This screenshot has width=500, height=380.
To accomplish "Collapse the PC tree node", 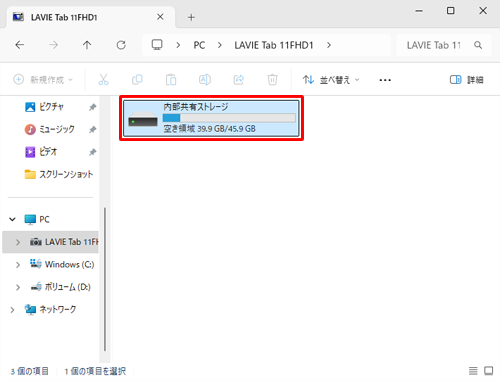I will pos(12,219).
